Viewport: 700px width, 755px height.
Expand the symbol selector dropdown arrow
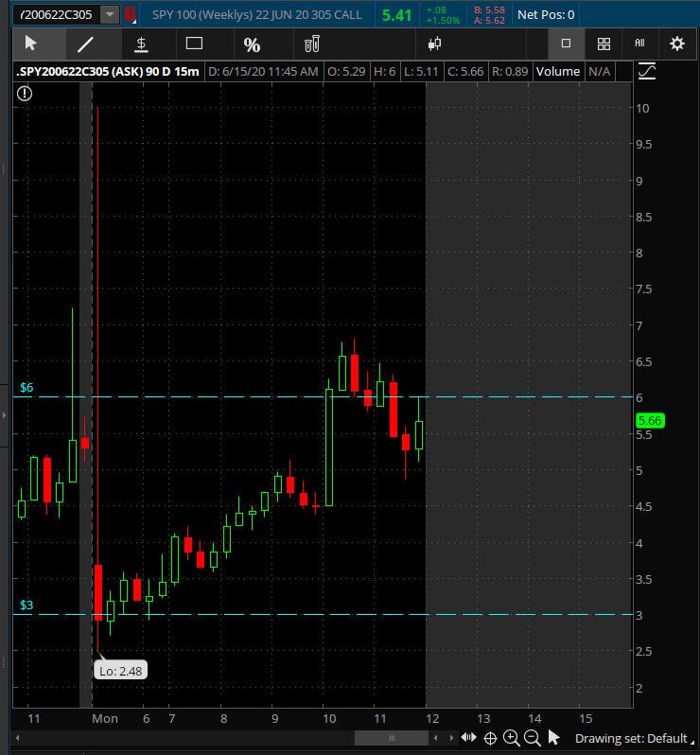click(110, 14)
